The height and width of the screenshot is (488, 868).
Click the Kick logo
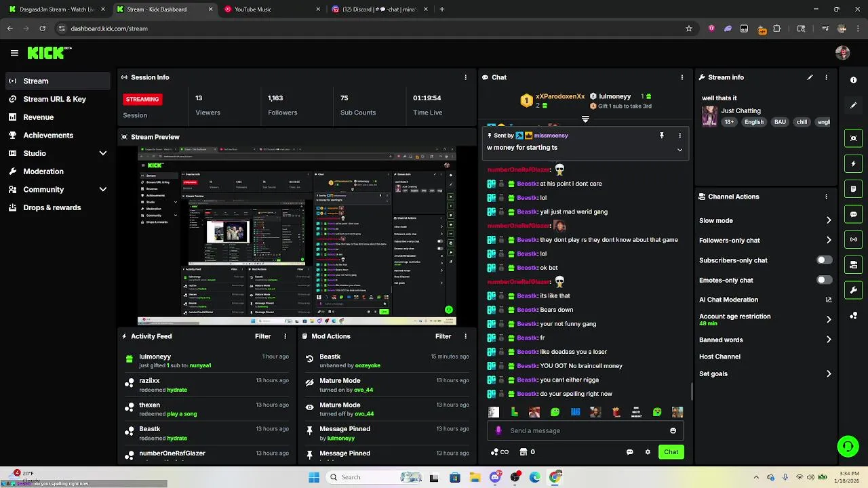50,53
